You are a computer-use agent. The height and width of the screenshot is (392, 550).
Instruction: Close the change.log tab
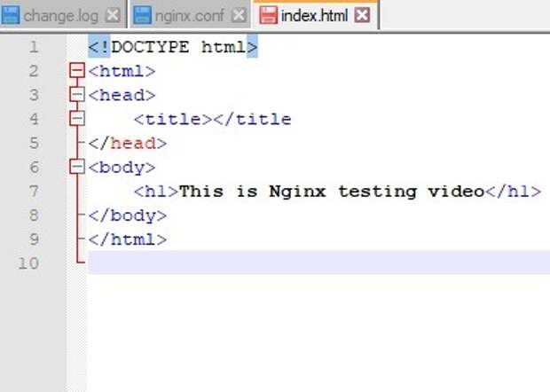[x=113, y=15]
